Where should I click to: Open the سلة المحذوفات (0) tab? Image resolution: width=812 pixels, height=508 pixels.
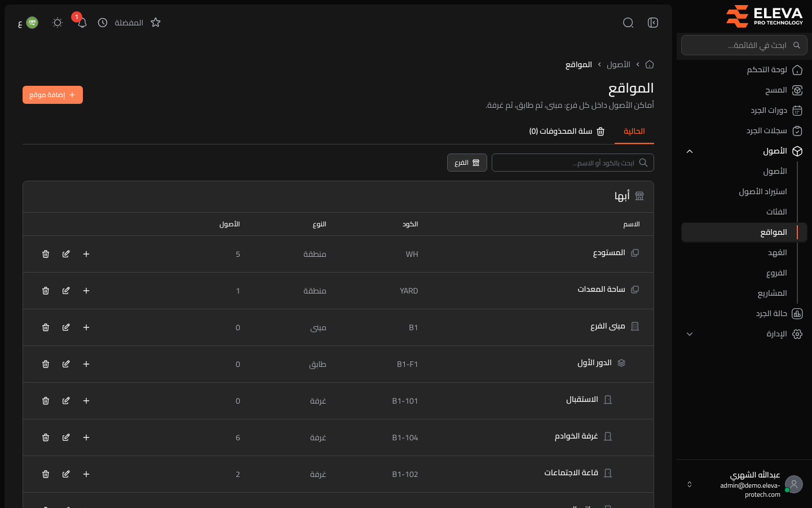click(567, 131)
